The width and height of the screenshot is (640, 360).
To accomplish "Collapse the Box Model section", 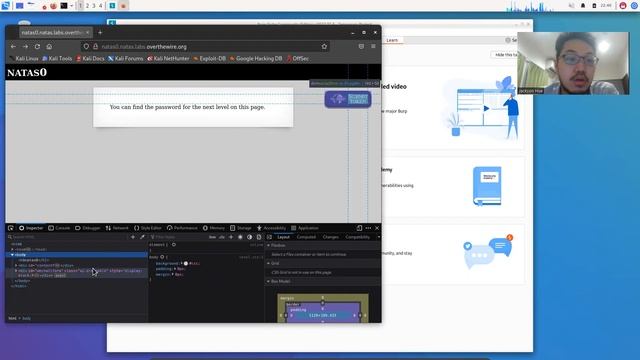I will pos(269,281).
